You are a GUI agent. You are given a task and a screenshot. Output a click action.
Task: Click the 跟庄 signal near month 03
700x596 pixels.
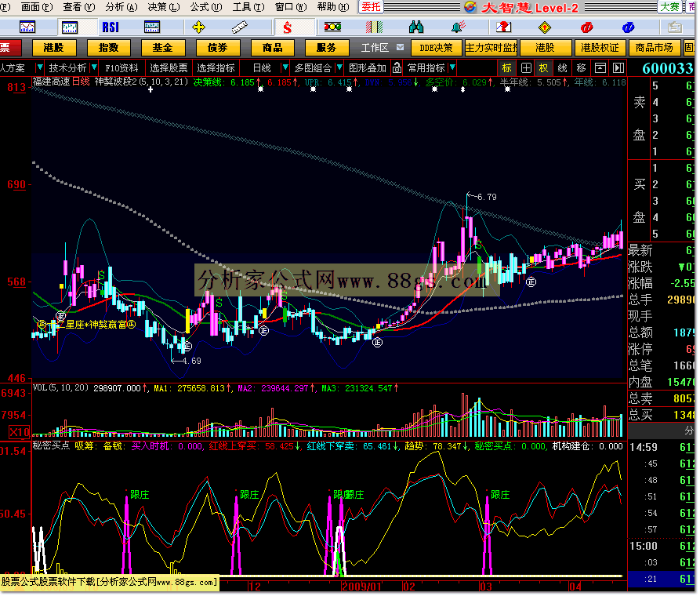[x=500, y=495]
